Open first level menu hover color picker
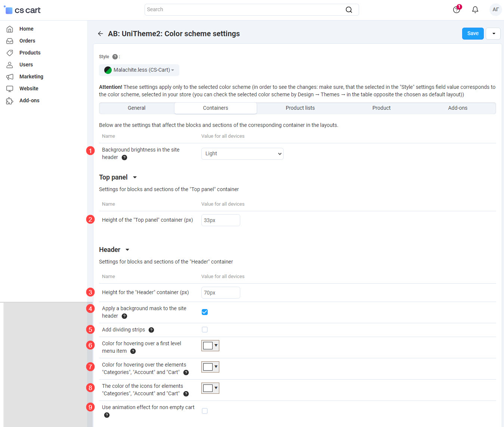The height and width of the screenshot is (427, 504). (x=210, y=346)
